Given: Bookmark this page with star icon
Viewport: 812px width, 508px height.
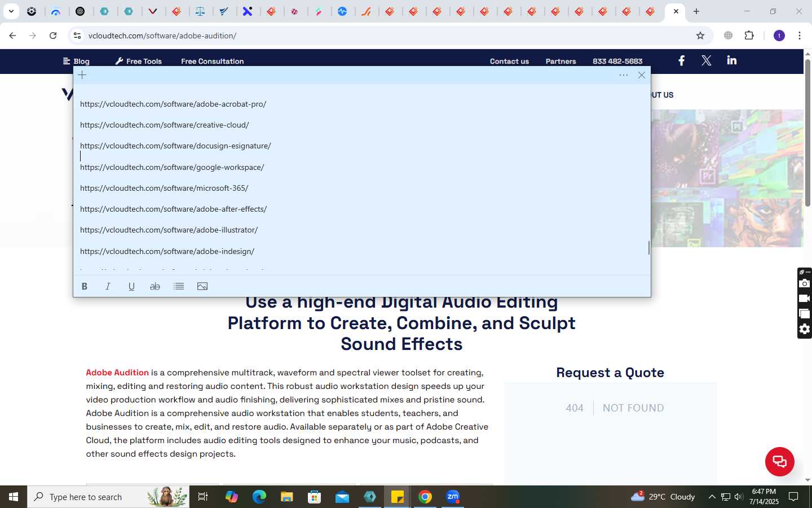Looking at the screenshot, I should click(x=700, y=36).
